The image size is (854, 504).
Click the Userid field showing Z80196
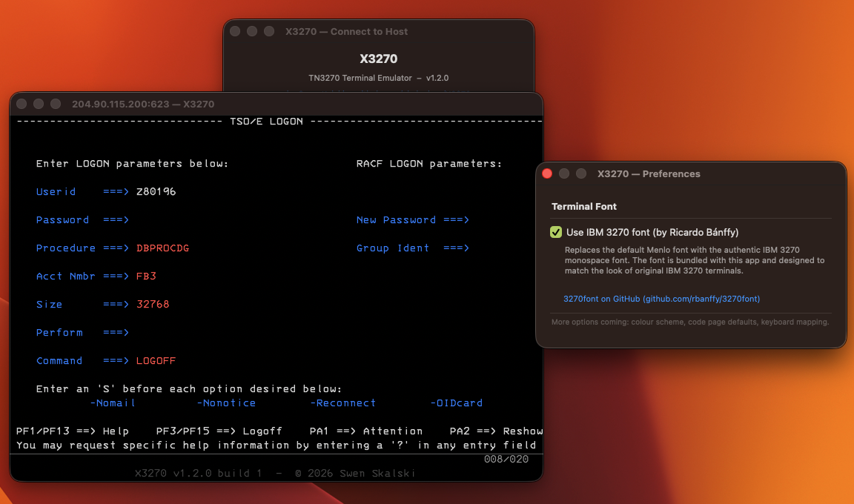click(156, 191)
